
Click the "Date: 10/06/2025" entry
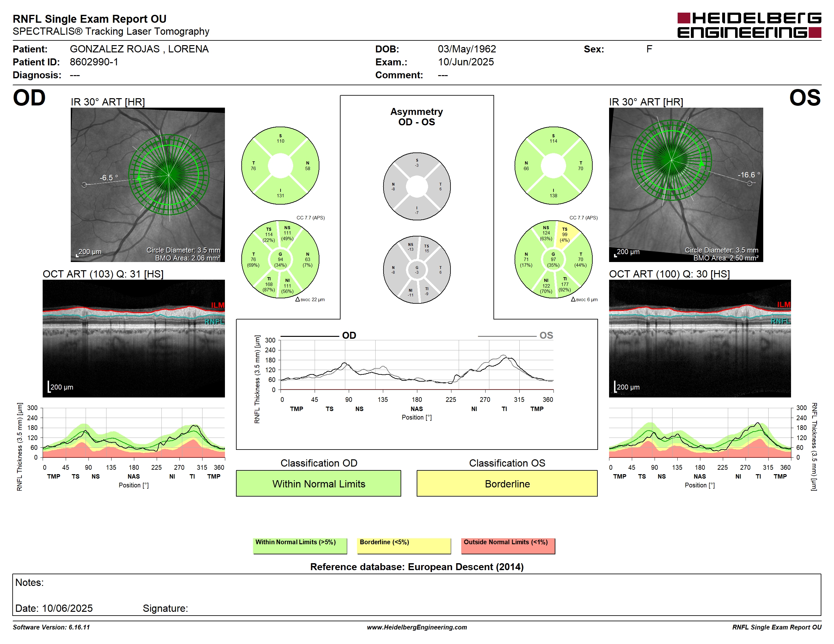tap(54, 608)
